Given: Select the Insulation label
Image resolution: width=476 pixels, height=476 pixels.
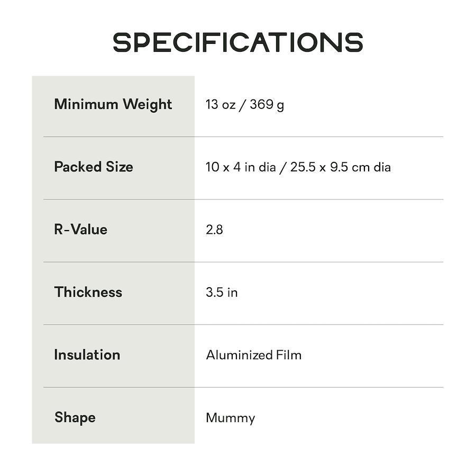Looking at the screenshot, I should (x=87, y=355).
